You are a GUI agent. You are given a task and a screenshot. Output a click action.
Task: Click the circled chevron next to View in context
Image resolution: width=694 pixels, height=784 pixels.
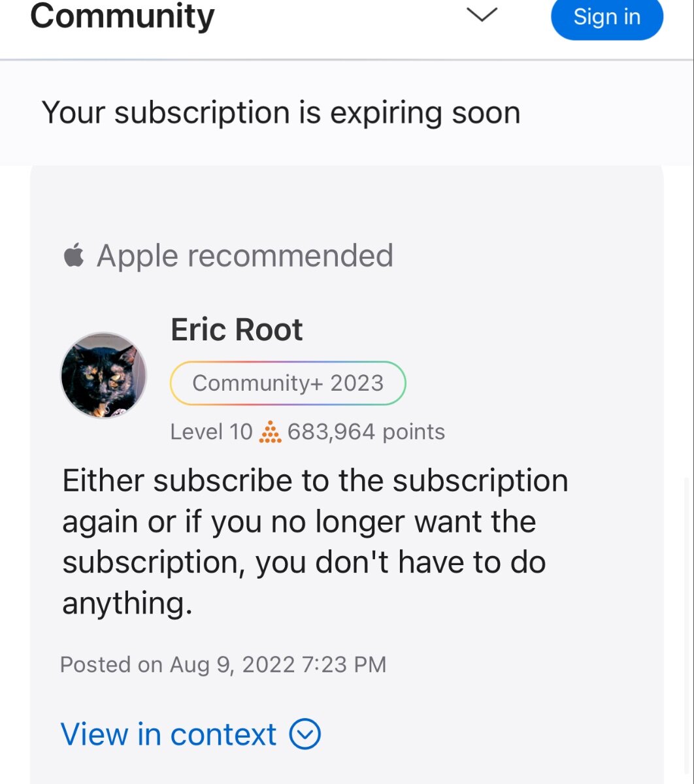click(305, 734)
